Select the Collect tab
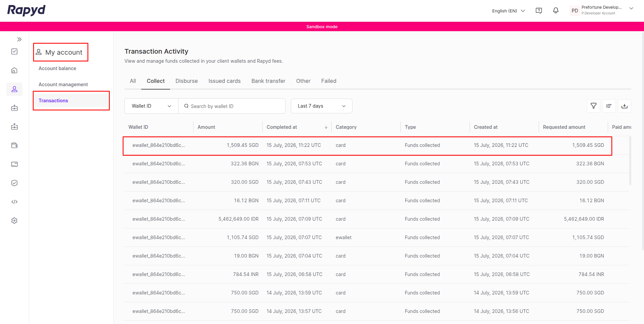 pyautogui.click(x=156, y=81)
